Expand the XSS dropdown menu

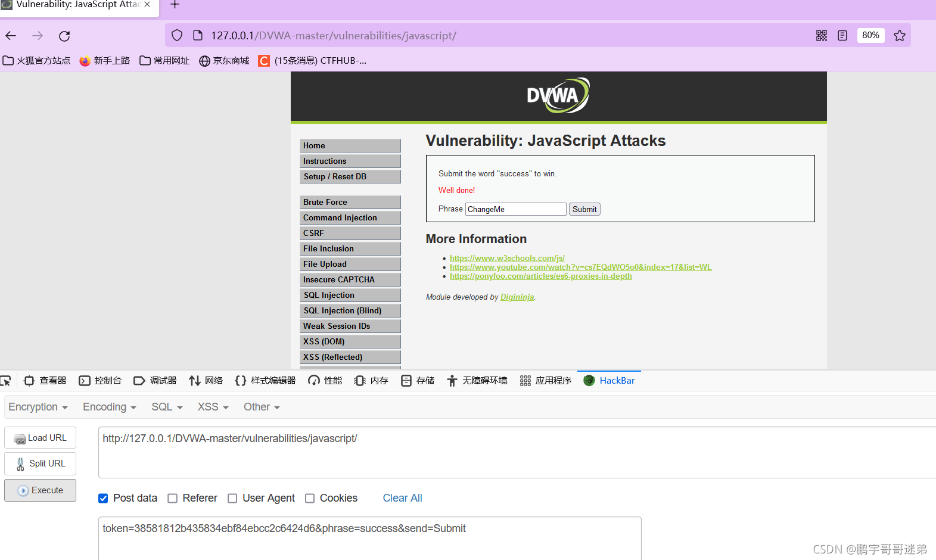[213, 407]
